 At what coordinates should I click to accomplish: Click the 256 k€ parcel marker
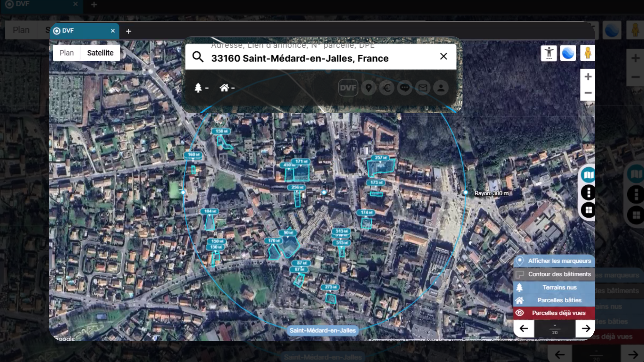pyautogui.click(x=297, y=187)
